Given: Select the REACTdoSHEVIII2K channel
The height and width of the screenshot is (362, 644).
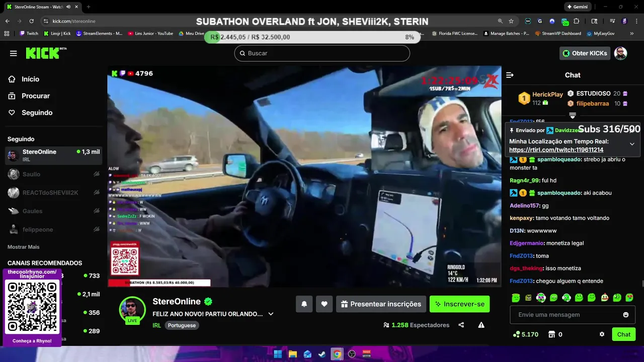Looking at the screenshot, I should [53, 193].
